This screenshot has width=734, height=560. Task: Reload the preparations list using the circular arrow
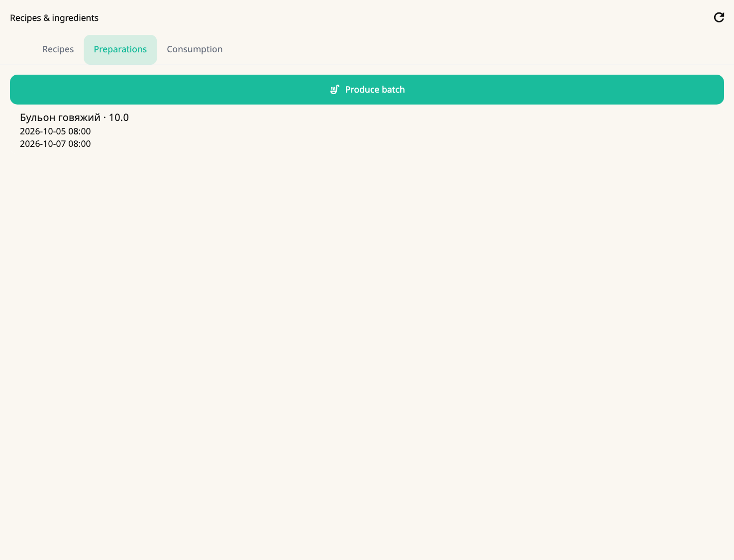point(719,17)
